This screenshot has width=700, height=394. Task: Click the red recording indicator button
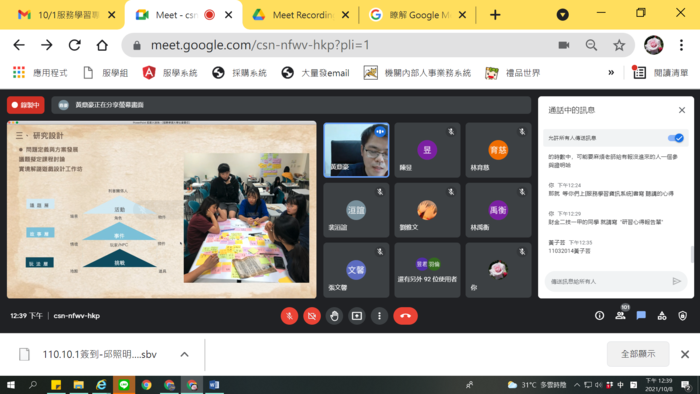point(26,105)
